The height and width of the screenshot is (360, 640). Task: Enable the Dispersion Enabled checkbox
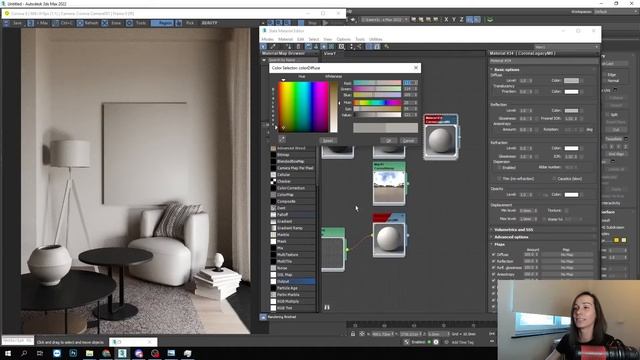click(x=499, y=167)
